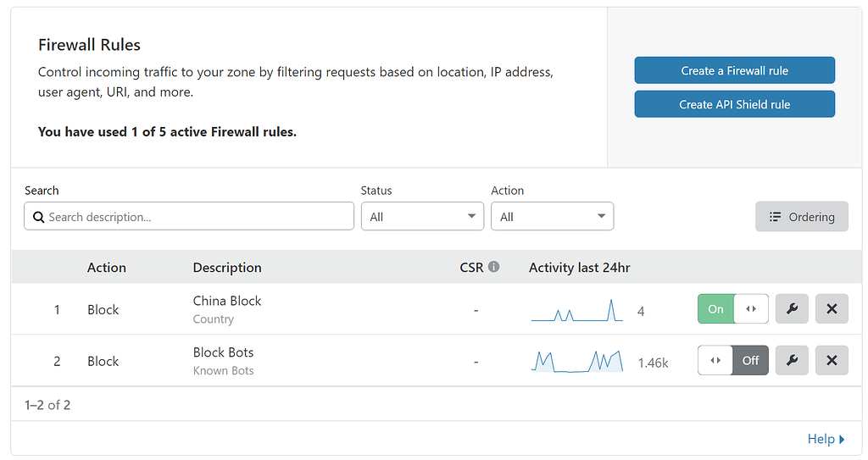Click the Ordering list icon
Viewport: 868px width, 460px height.
(775, 217)
